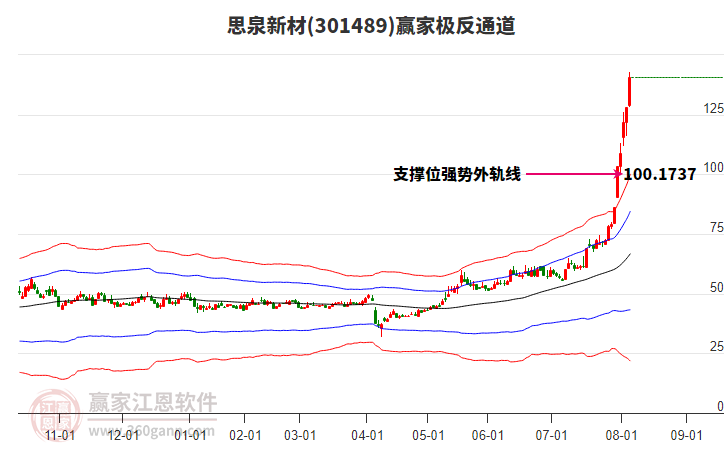726x450 pixels.
Task: Click x-axis date 07-01
Action: coord(551,436)
